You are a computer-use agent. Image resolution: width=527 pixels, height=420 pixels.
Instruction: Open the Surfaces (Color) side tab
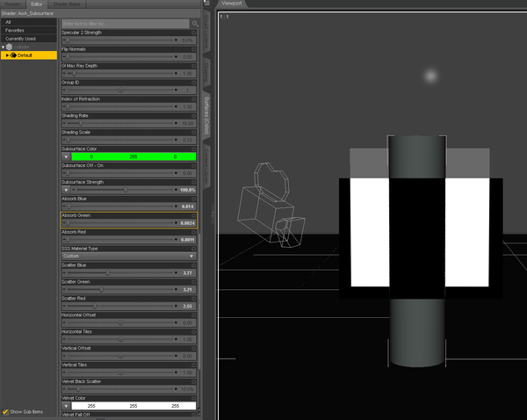pos(206,115)
